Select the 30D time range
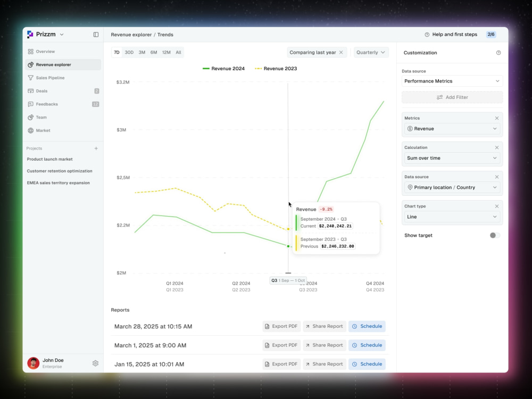532x399 pixels. 129,52
